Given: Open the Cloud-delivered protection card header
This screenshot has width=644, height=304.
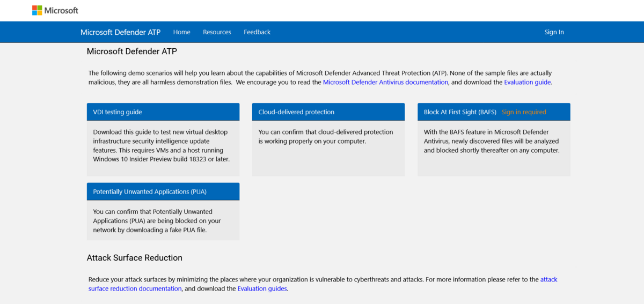Looking at the screenshot, I should pos(328,112).
